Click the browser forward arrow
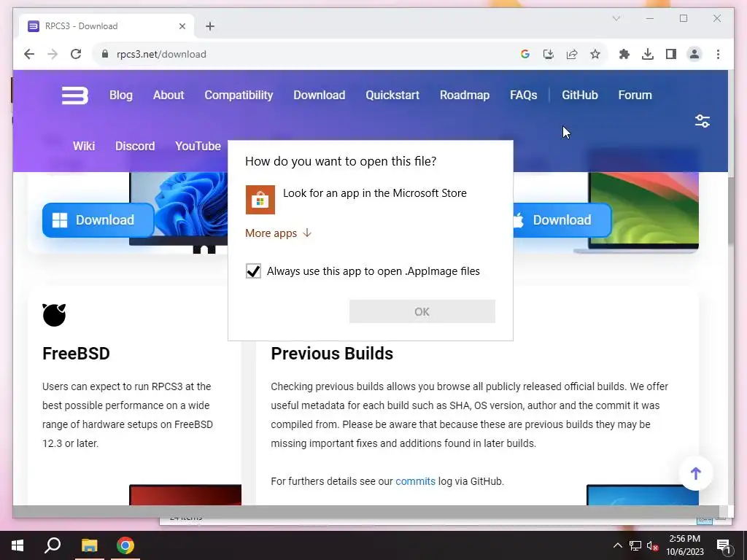This screenshot has width=747, height=560. click(x=53, y=54)
